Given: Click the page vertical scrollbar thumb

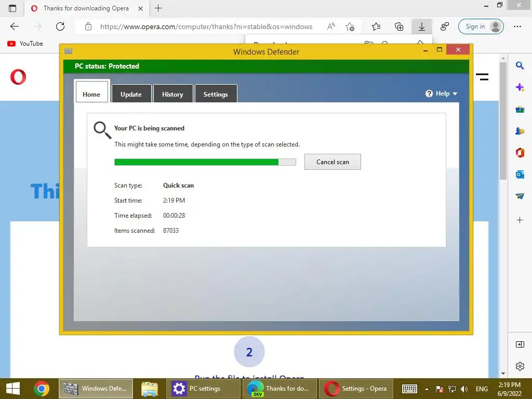Looking at the screenshot, I should tap(503, 121).
